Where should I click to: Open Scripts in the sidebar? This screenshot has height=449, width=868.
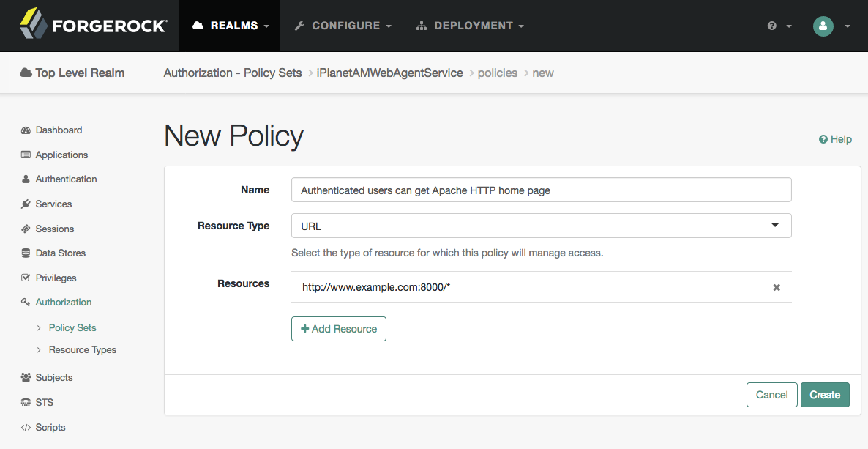(50, 427)
